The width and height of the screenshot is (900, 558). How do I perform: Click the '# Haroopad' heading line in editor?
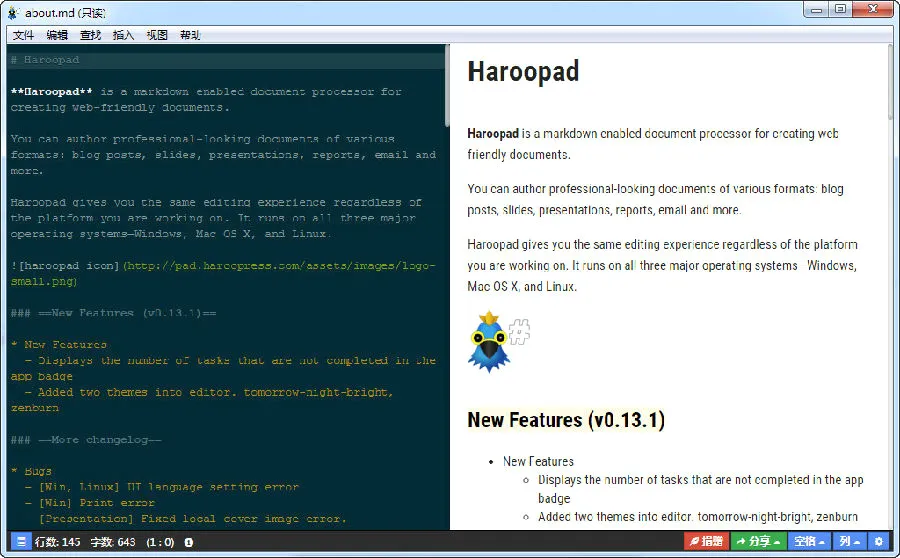45,60
